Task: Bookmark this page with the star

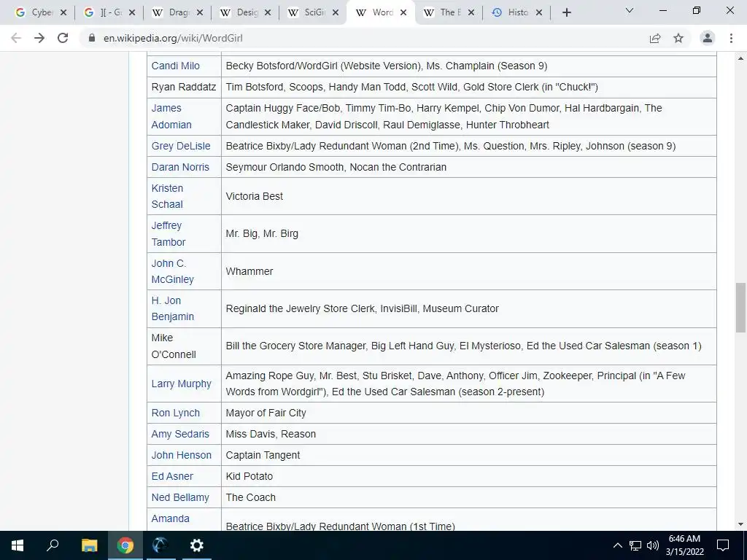Action: (x=678, y=38)
